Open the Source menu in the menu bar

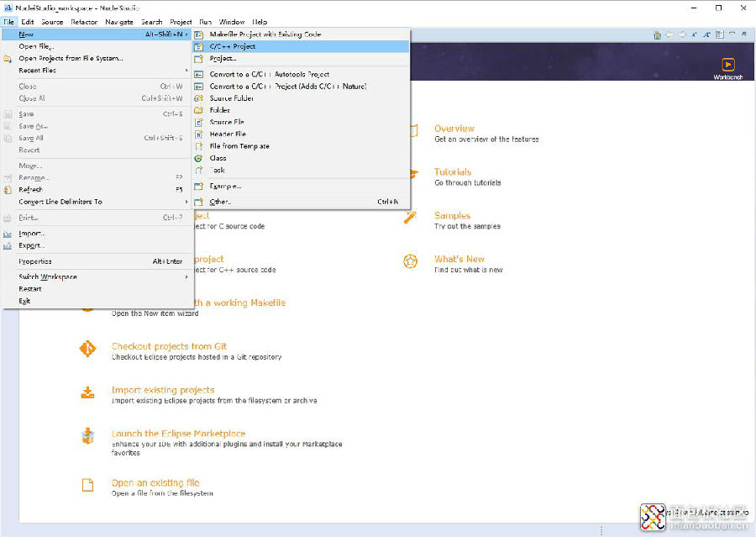click(x=52, y=22)
